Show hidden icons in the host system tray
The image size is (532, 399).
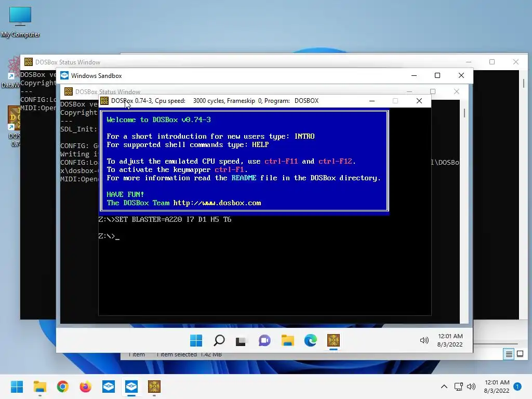444,387
